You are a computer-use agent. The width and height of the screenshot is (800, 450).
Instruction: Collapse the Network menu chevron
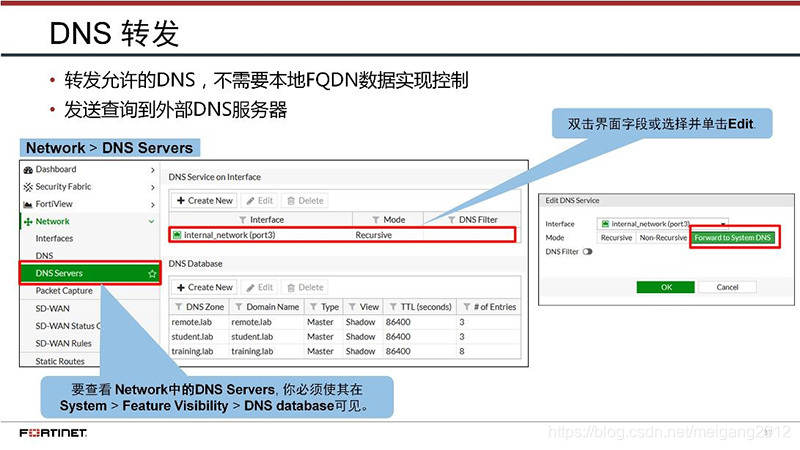(152, 222)
